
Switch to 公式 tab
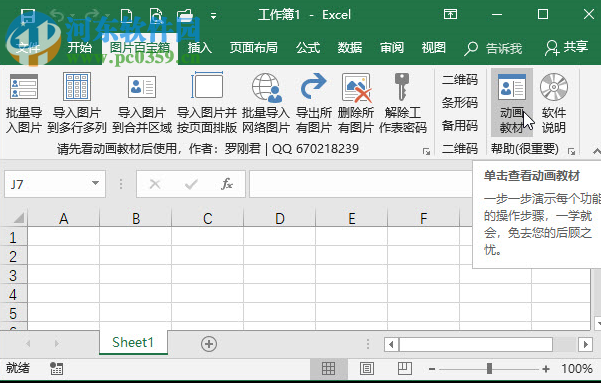pos(308,48)
